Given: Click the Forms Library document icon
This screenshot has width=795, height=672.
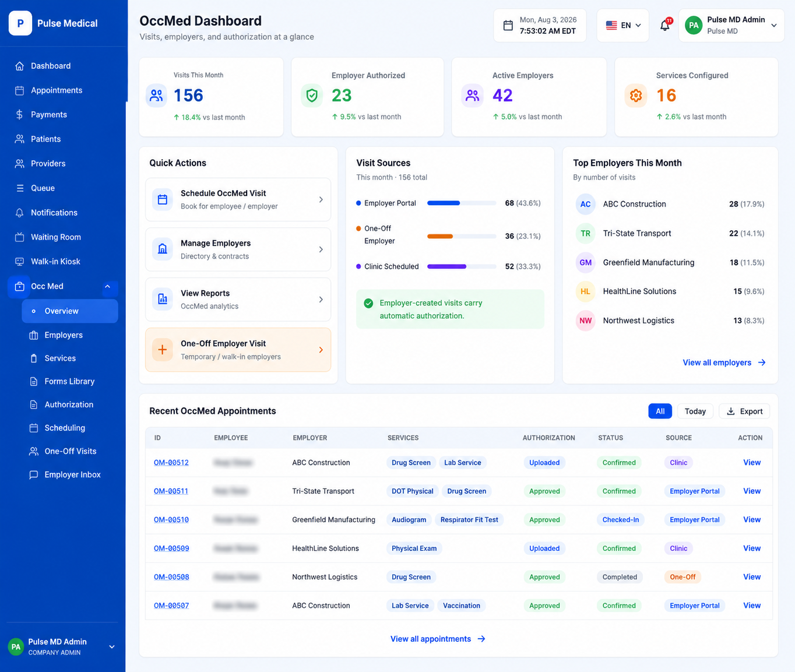Looking at the screenshot, I should coord(34,382).
